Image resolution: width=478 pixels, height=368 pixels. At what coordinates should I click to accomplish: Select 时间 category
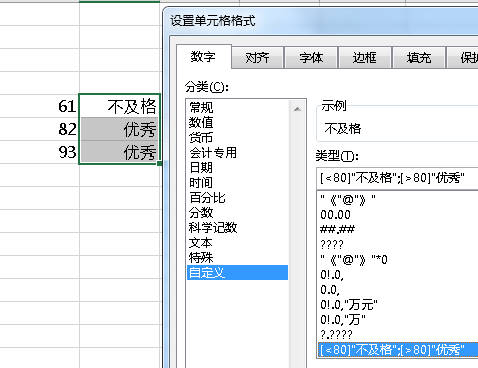point(237,182)
